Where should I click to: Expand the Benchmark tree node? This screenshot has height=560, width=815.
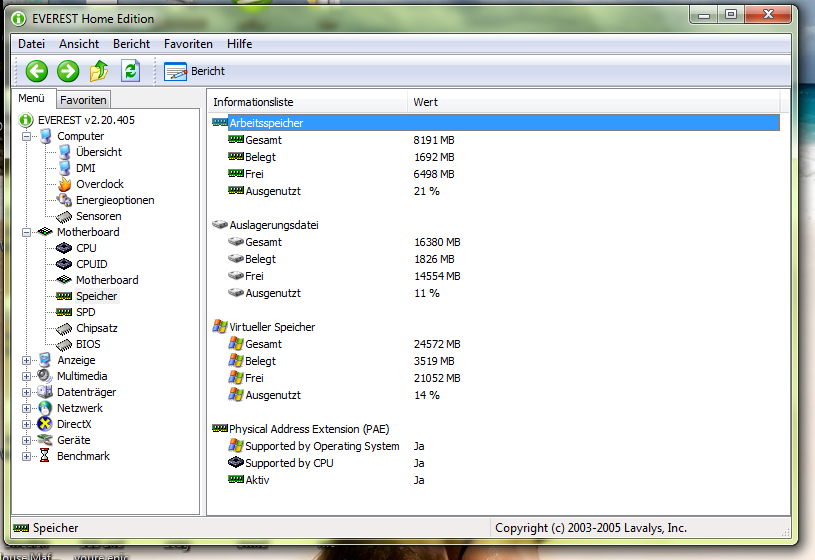(x=27, y=456)
